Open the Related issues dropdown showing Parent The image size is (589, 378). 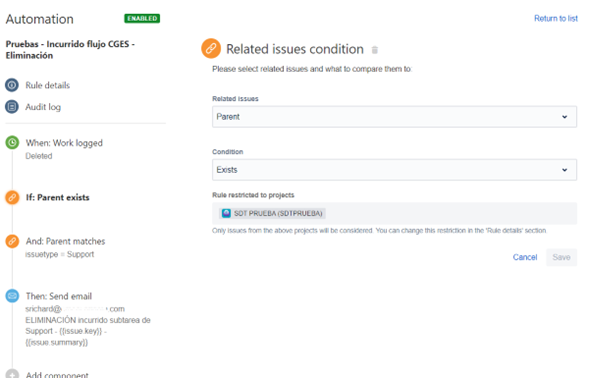[394, 117]
